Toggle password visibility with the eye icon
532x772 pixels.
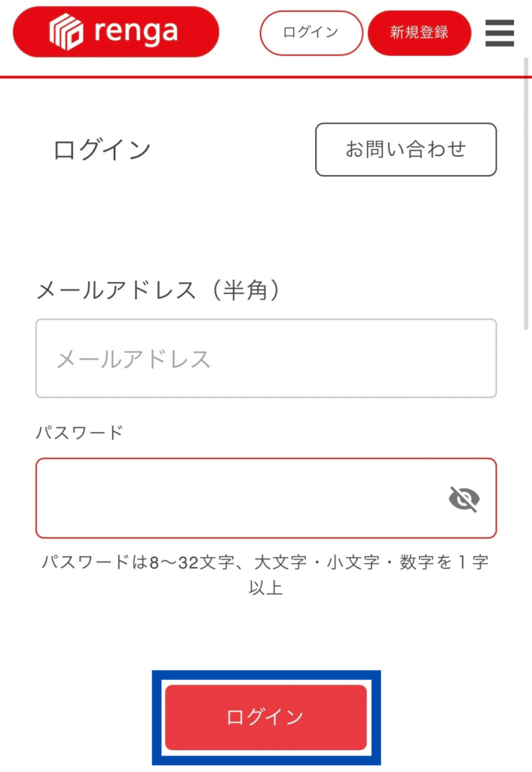coord(464,498)
